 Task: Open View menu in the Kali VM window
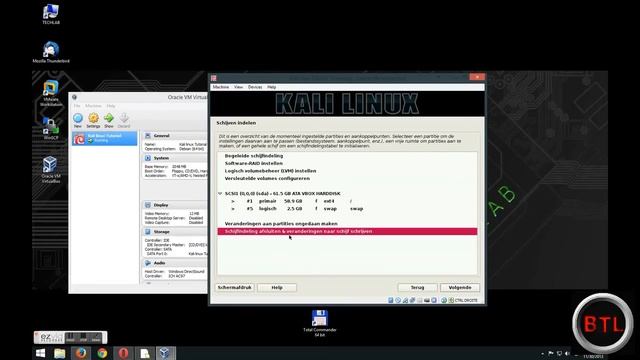pyautogui.click(x=238, y=87)
